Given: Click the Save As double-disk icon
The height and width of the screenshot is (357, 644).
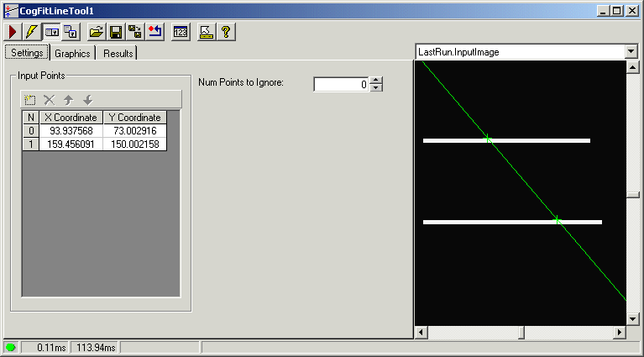Looking at the screenshot, I should click(135, 32).
